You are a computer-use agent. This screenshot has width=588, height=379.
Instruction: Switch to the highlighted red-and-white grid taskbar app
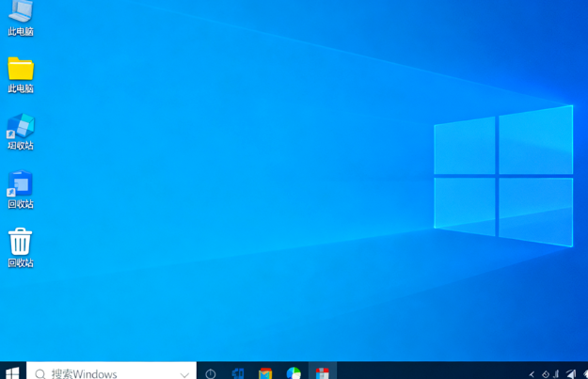322,373
